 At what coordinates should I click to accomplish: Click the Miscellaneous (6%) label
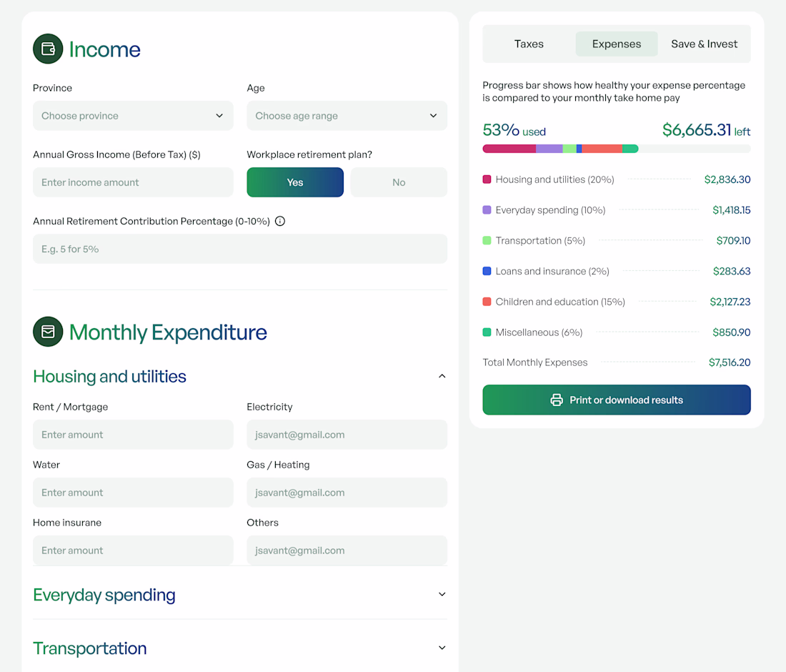pos(539,332)
